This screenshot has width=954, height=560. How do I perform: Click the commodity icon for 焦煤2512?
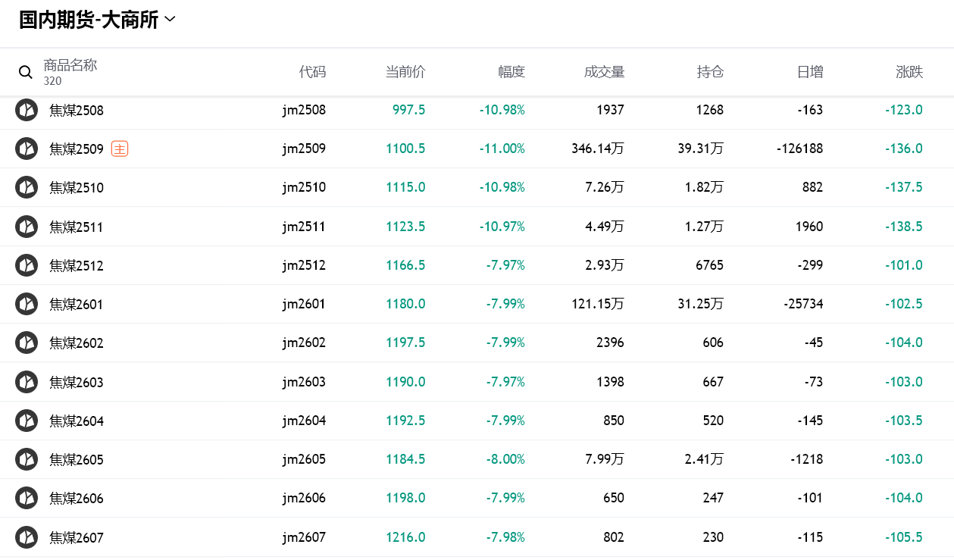[27, 265]
